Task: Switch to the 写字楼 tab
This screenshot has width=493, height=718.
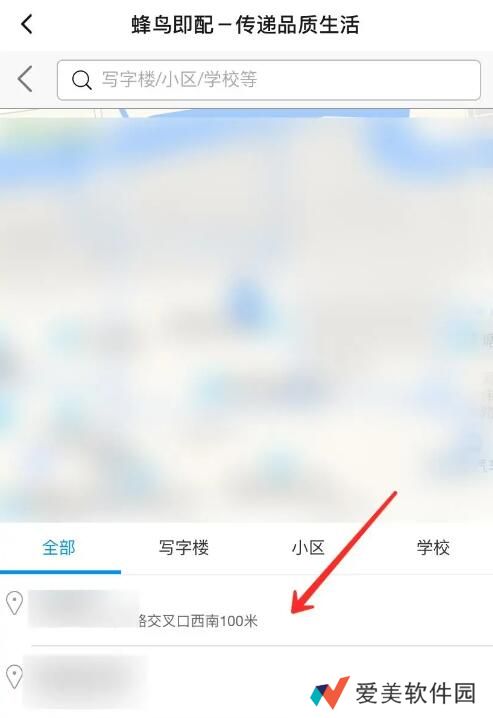Action: (184, 548)
